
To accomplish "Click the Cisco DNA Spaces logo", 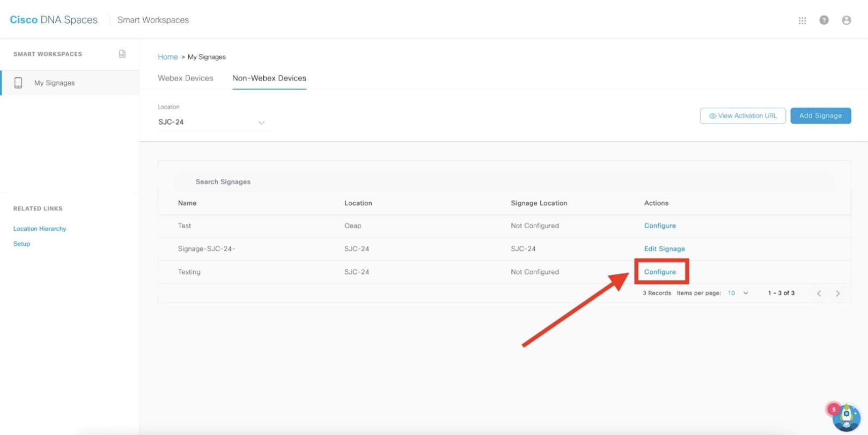I will coord(54,20).
